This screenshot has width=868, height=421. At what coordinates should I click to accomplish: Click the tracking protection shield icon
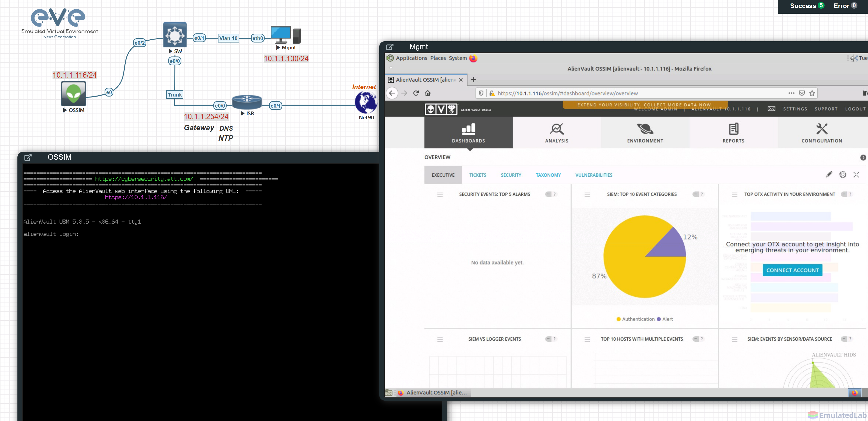tap(481, 93)
